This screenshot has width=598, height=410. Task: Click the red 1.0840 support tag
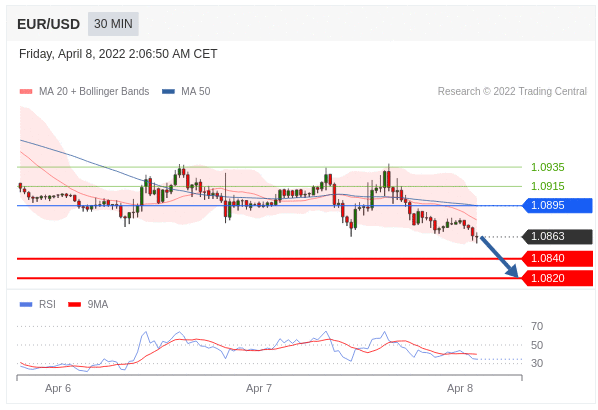point(557,259)
